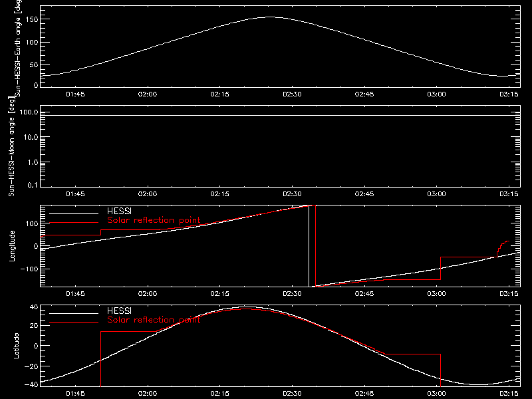Click 03:15 label under Earth angle plot

coord(509,94)
